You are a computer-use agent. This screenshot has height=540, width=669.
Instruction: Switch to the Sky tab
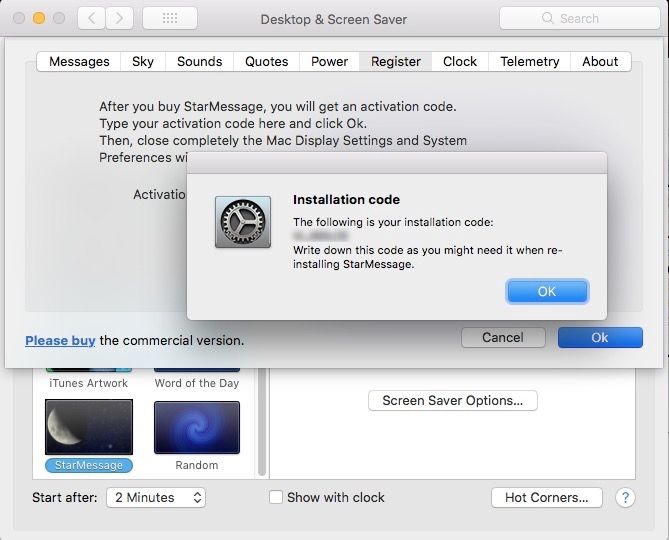point(143,61)
